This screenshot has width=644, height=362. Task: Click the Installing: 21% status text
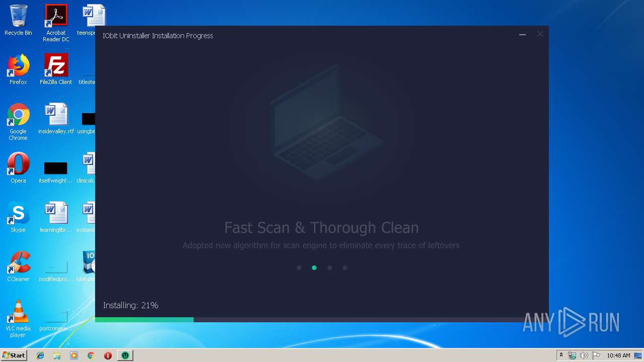click(x=131, y=305)
